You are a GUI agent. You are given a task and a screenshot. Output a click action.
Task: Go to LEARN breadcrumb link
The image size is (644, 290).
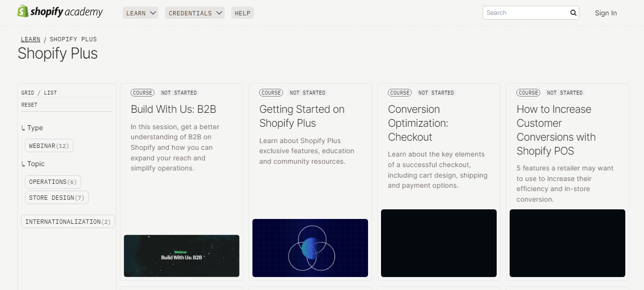pos(31,39)
